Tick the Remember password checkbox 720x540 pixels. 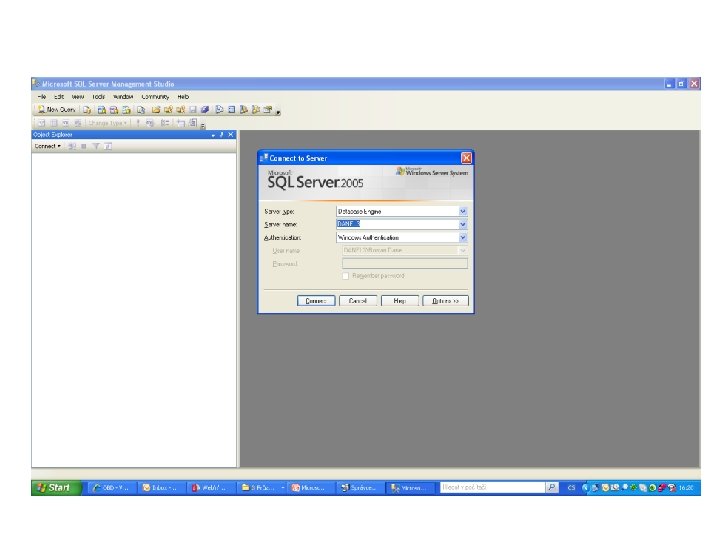[x=345, y=276]
